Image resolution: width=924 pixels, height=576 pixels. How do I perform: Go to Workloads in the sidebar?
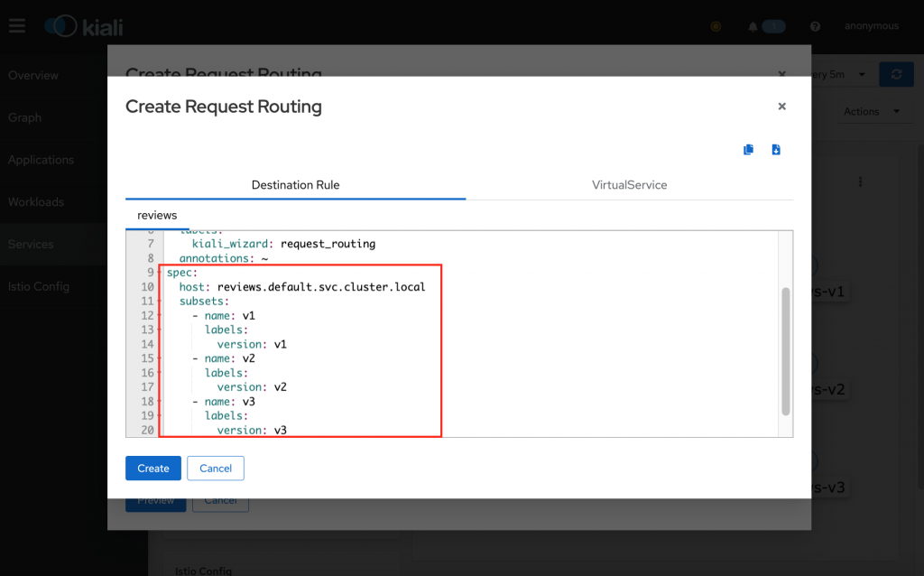pyautogui.click(x=36, y=201)
